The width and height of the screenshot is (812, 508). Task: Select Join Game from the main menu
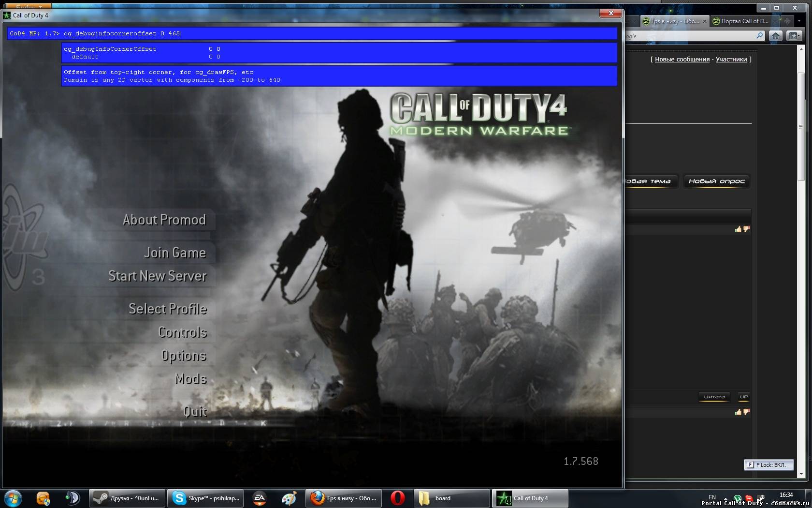(175, 253)
